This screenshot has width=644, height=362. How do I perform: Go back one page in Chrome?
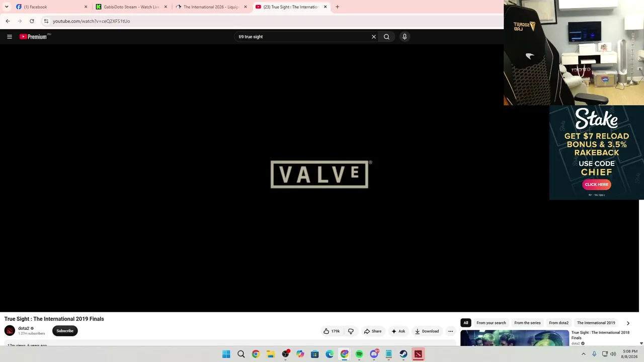tap(8, 21)
